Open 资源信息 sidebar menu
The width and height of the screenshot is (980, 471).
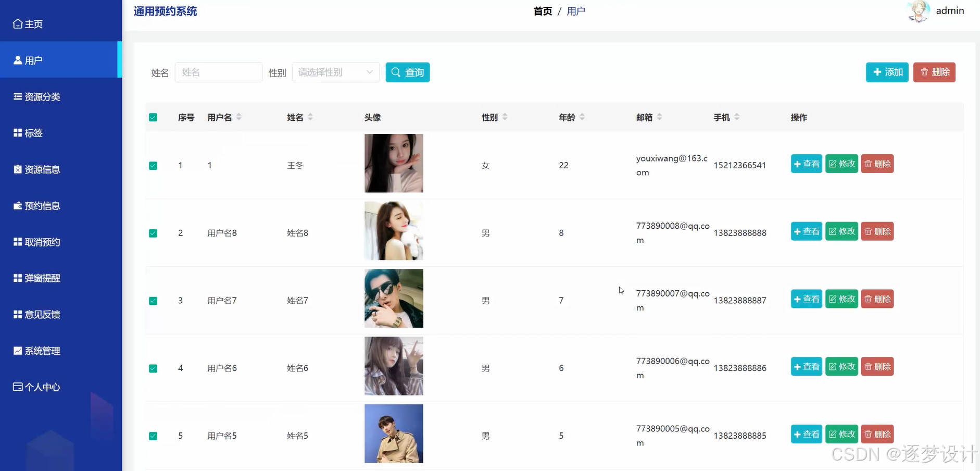[x=61, y=169]
